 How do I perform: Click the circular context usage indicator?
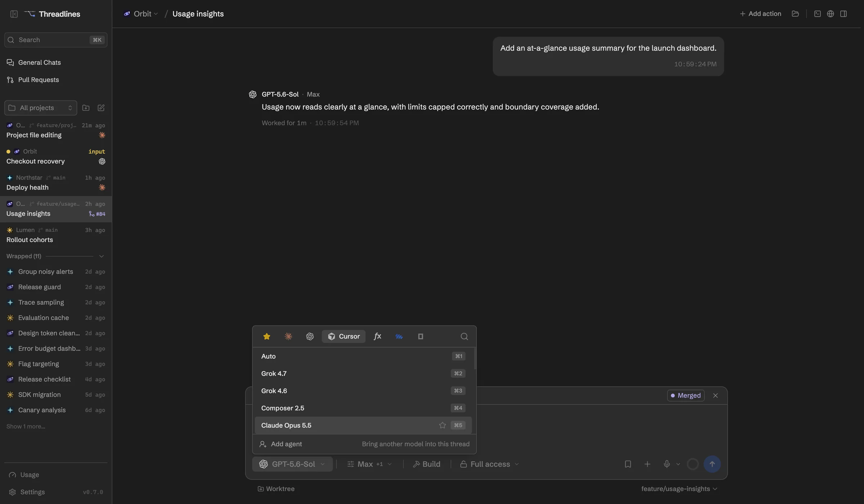click(693, 464)
